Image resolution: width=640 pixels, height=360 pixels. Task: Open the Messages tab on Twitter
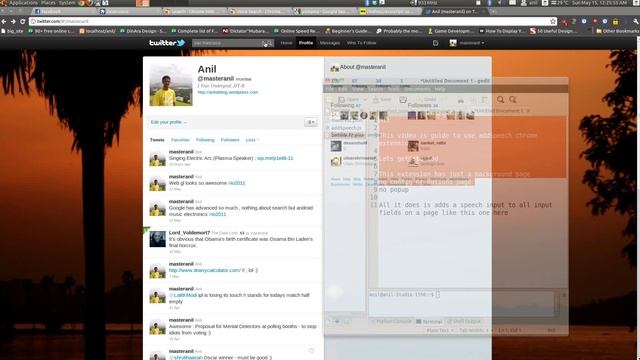[329, 43]
